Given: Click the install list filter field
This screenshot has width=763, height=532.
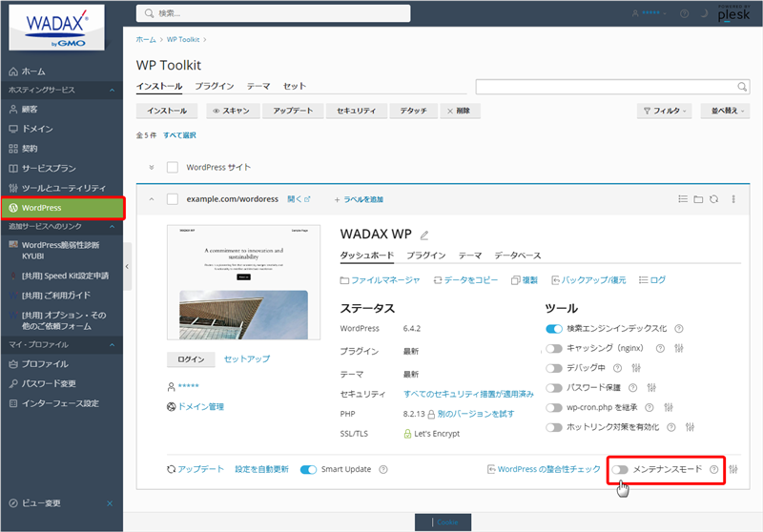Looking at the screenshot, I should coord(612,87).
